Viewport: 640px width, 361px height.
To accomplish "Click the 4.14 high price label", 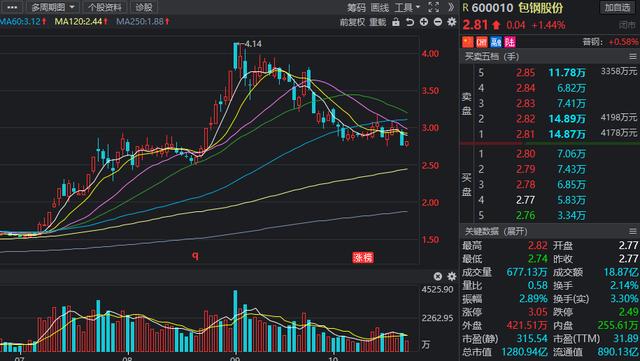I will click(x=253, y=44).
